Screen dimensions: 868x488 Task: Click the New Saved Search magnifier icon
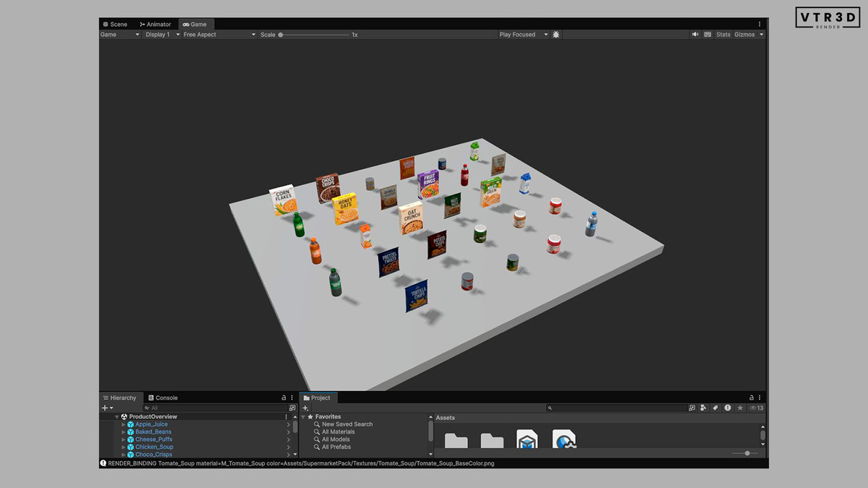[x=317, y=424]
